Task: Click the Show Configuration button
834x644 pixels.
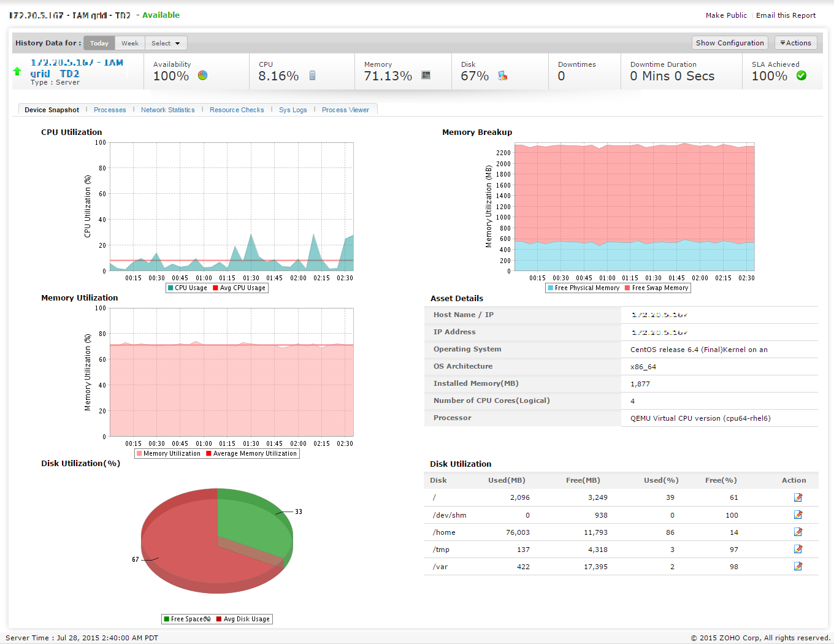Action: coord(730,43)
